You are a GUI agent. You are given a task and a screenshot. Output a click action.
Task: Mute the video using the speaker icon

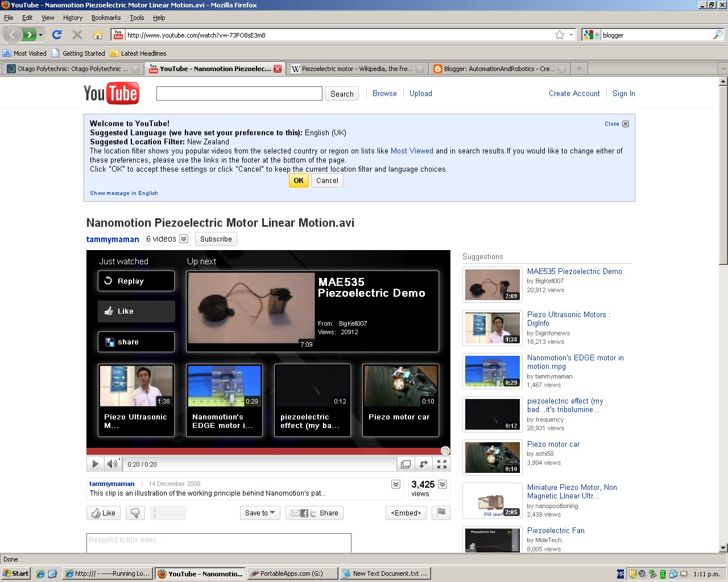pos(113,464)
